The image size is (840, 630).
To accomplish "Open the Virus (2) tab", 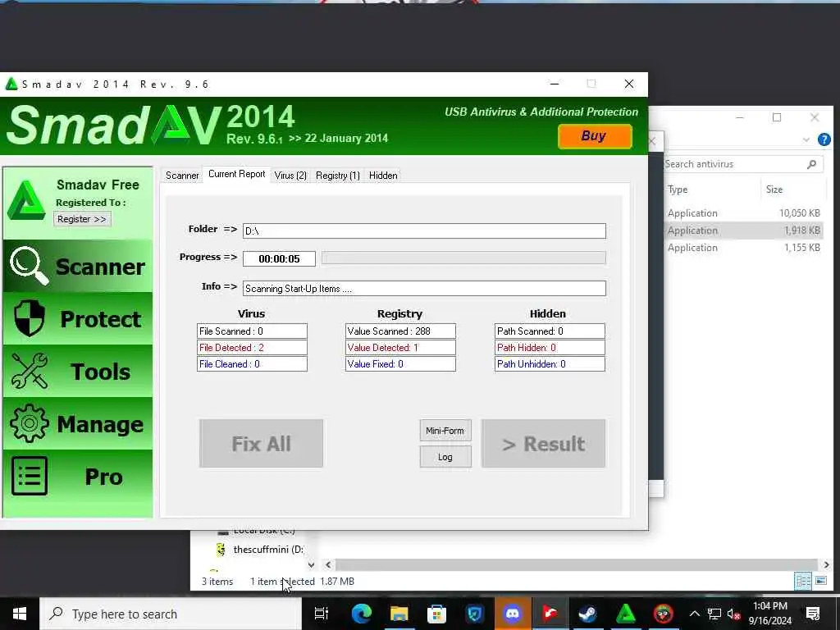I will [x=290, y=176].
